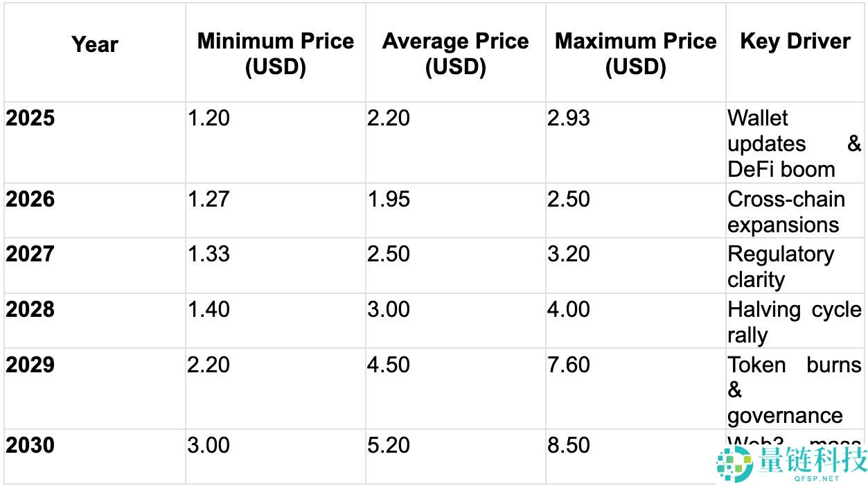
Task: Click the Average Price (USD) header
Action: pyautogui.click(x=455, y=53)
